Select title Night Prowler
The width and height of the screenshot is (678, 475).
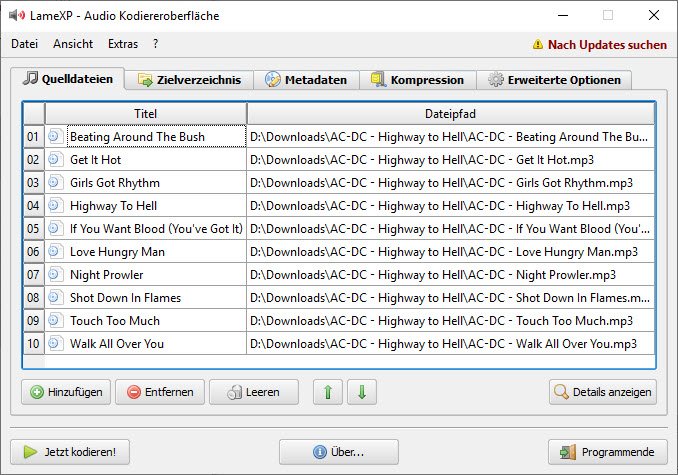pos(106,274)
